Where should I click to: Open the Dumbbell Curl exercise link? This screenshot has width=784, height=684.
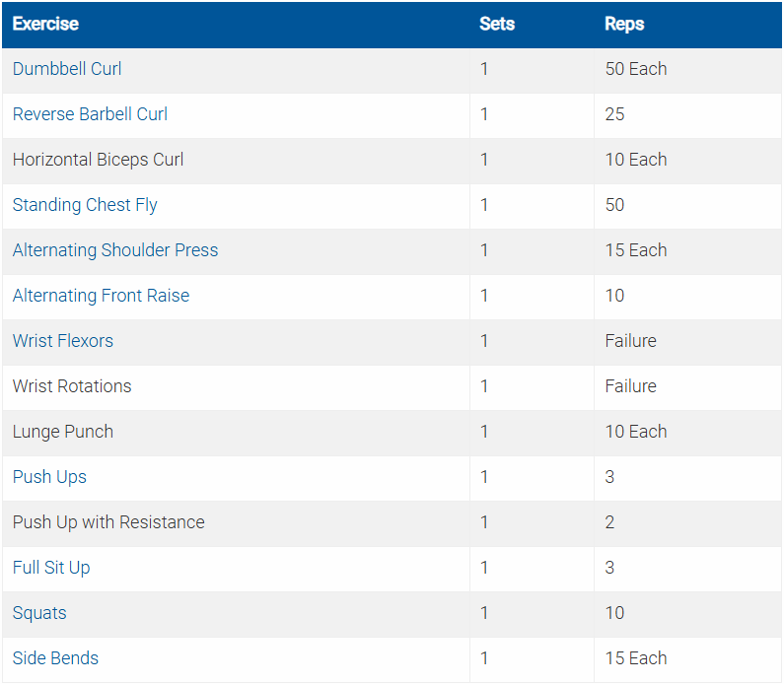(x=67, y=69)
